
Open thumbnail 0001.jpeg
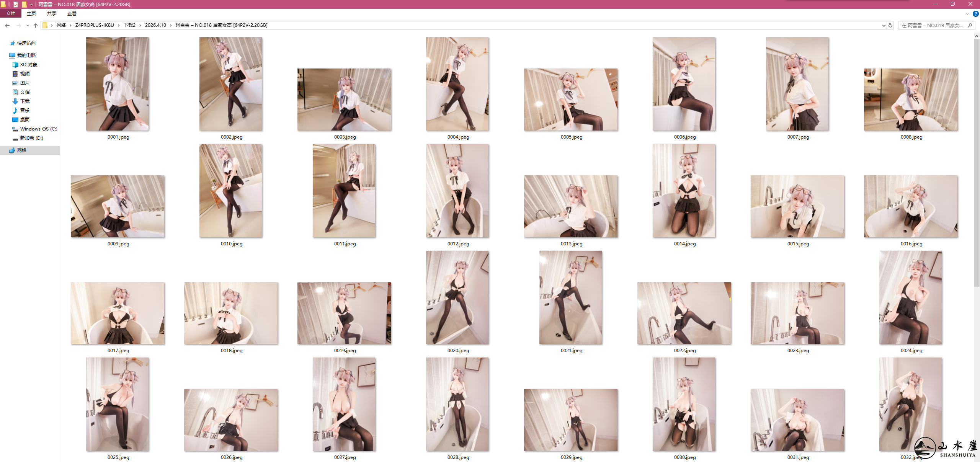click(x=117, y=83)
